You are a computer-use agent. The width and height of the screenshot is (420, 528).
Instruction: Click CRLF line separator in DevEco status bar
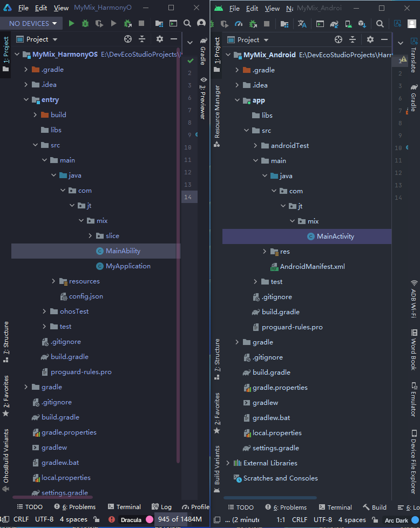(21, 519)
